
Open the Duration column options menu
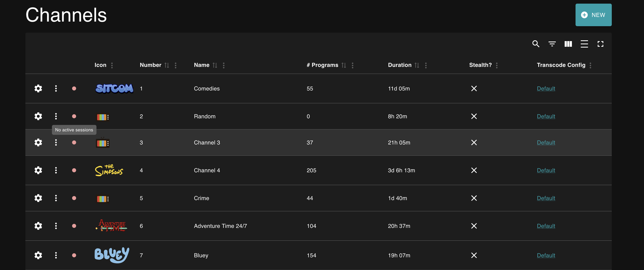[x=426, y=65]
